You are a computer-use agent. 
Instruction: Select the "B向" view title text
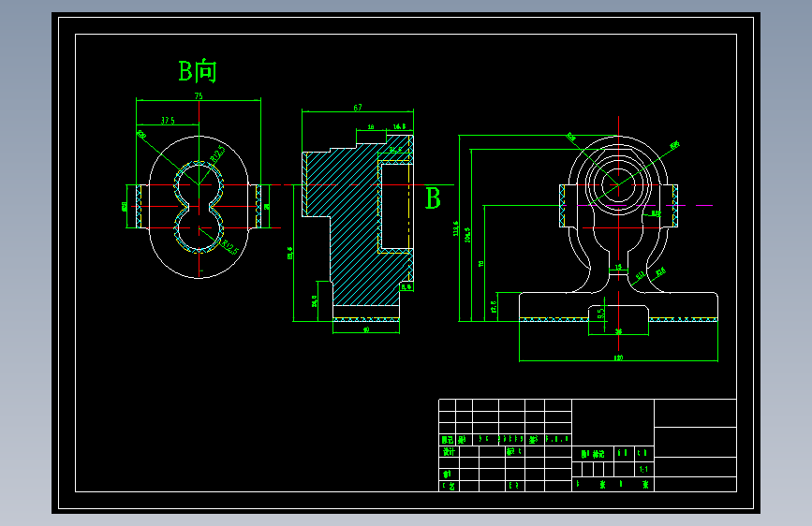click(x=198, y=71)
